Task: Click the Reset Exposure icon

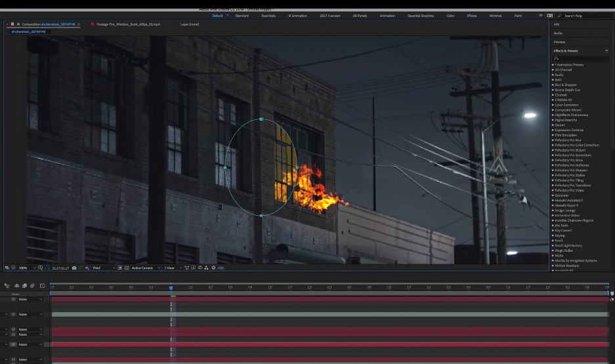Action: [213, 268]
